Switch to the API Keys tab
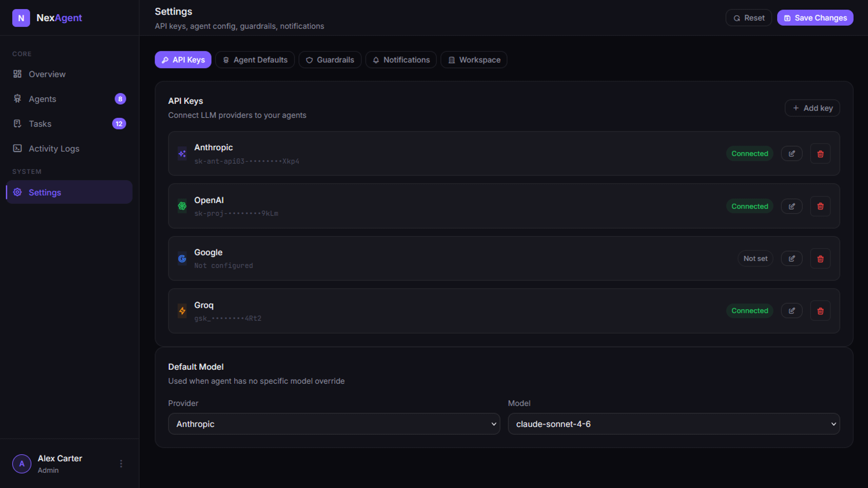The image size is (868, 488). coord(183,60)
